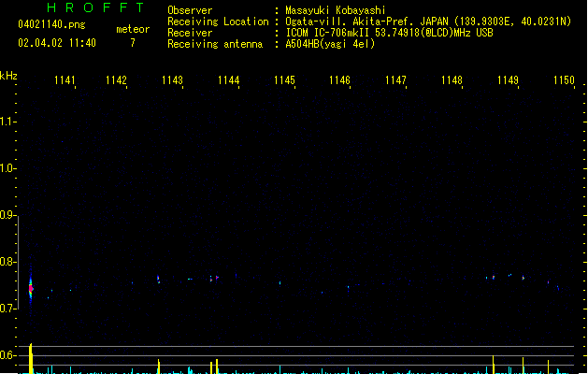Click the 1149 time axis marker
Image resolution: width=588 pixels, height=374 pixels.
coord(508,80)
